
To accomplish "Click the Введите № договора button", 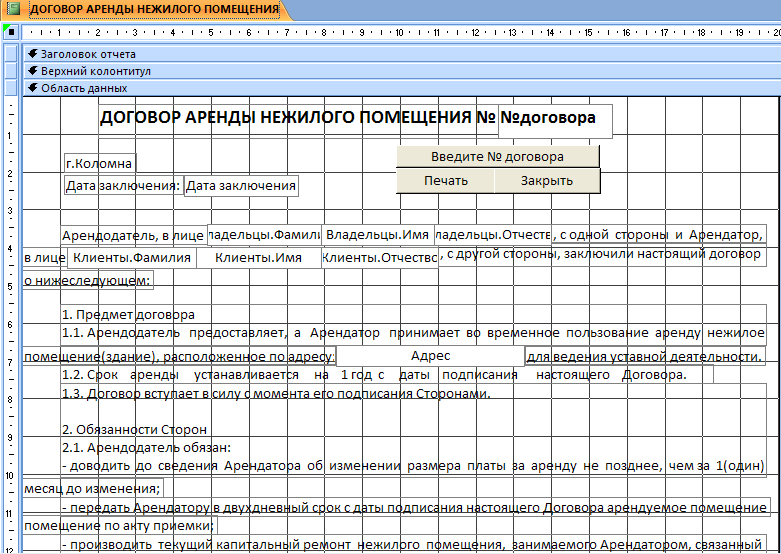I will [x=498, y=156].
